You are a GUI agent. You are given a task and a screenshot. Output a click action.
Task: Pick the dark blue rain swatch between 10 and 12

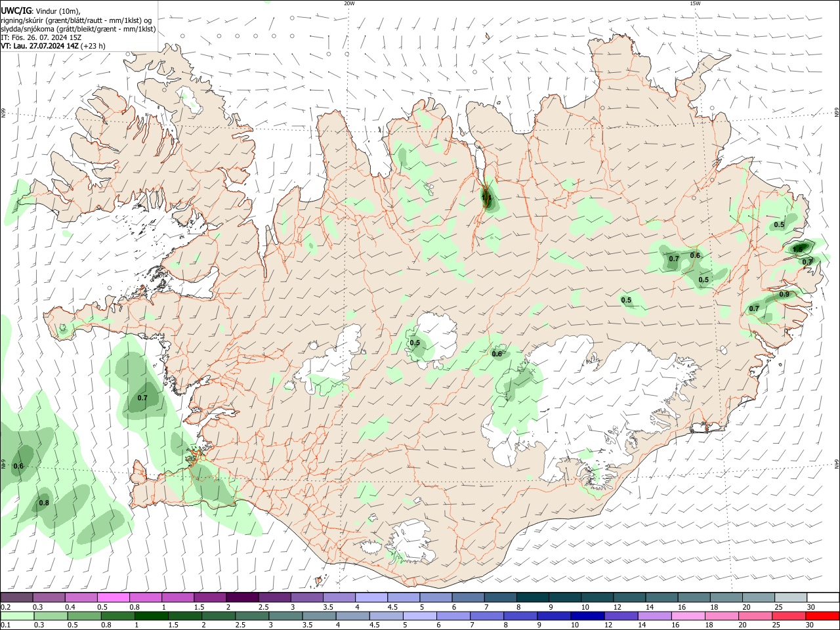[586, 616]
